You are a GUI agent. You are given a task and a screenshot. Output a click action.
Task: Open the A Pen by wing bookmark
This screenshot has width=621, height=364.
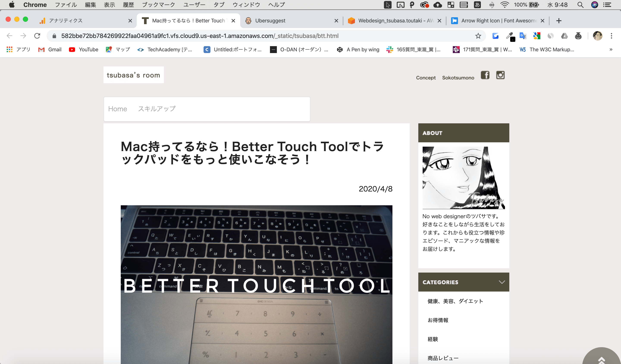(358, 50)
